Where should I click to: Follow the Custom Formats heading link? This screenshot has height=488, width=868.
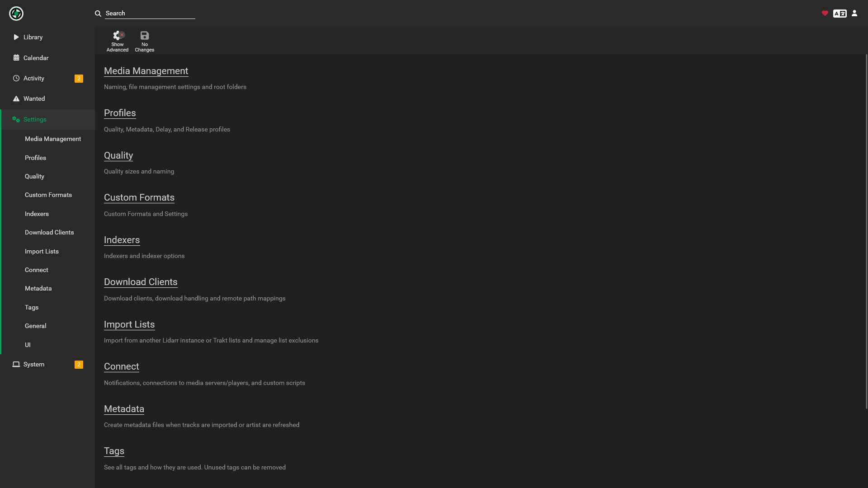[x=139, y=197]
